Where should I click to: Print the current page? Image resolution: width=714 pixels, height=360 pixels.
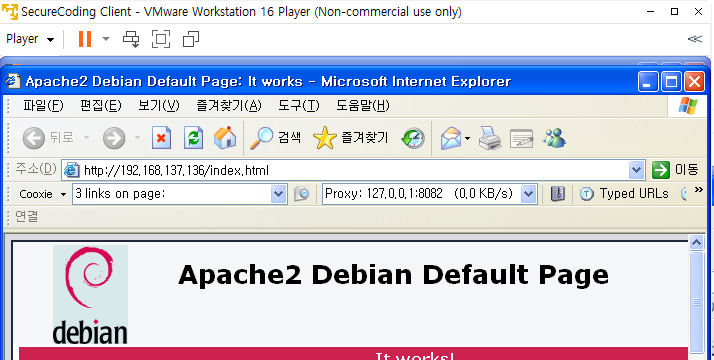[490, 138]
